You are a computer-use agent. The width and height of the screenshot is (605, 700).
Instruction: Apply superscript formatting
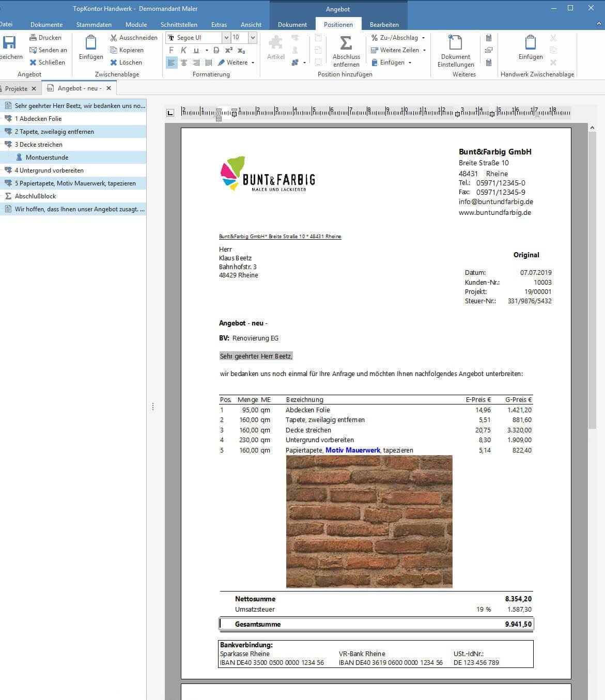point(229,50)
